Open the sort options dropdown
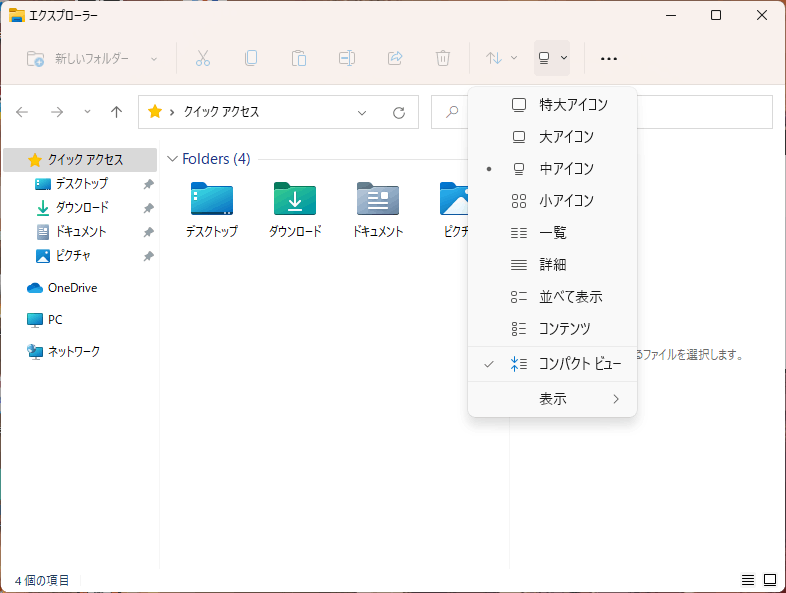Viewport: 786px width, 593px height. click(501, 58)
